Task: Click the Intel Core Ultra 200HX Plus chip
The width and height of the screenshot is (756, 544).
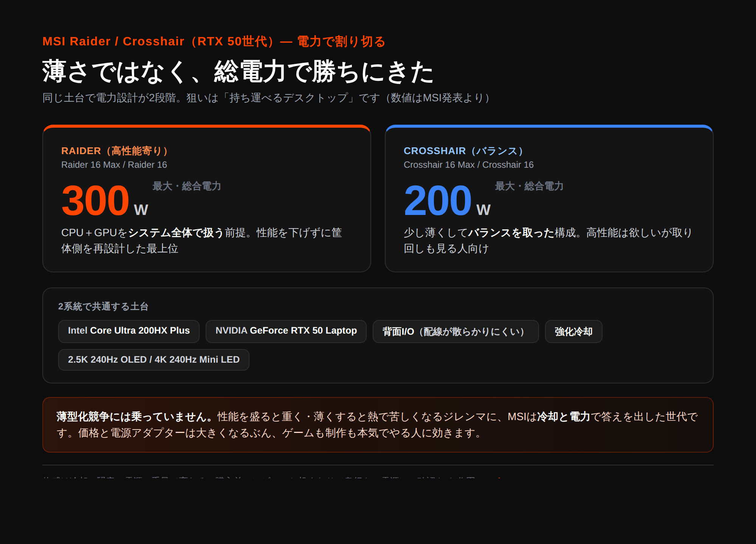Action: [129, 331]
